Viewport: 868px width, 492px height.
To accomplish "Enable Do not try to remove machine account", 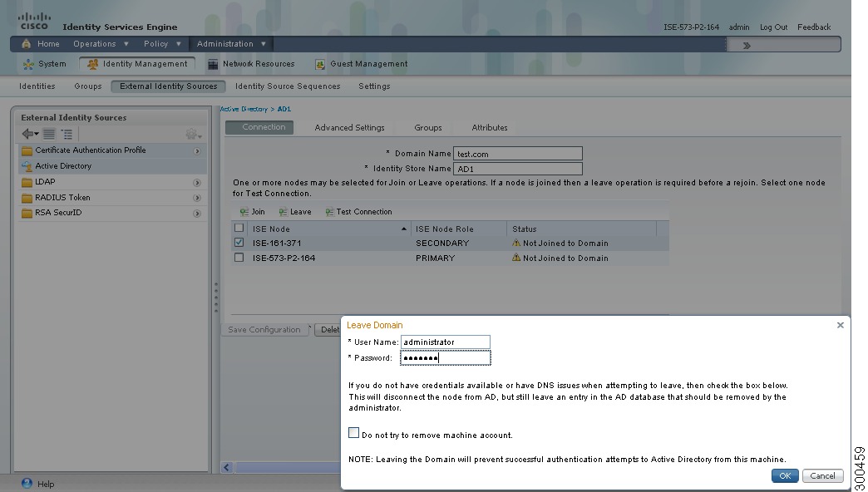I will 353,433.
